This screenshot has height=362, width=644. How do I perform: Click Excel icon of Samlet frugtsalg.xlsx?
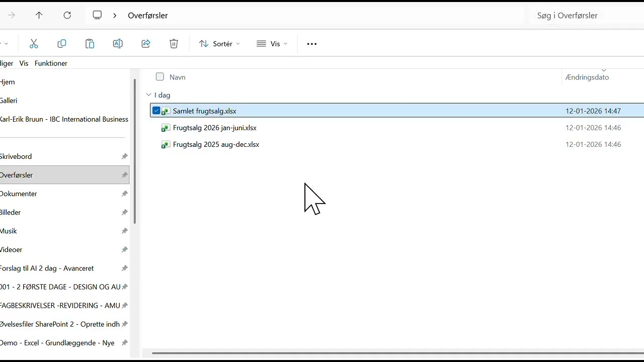coord(166,111)
